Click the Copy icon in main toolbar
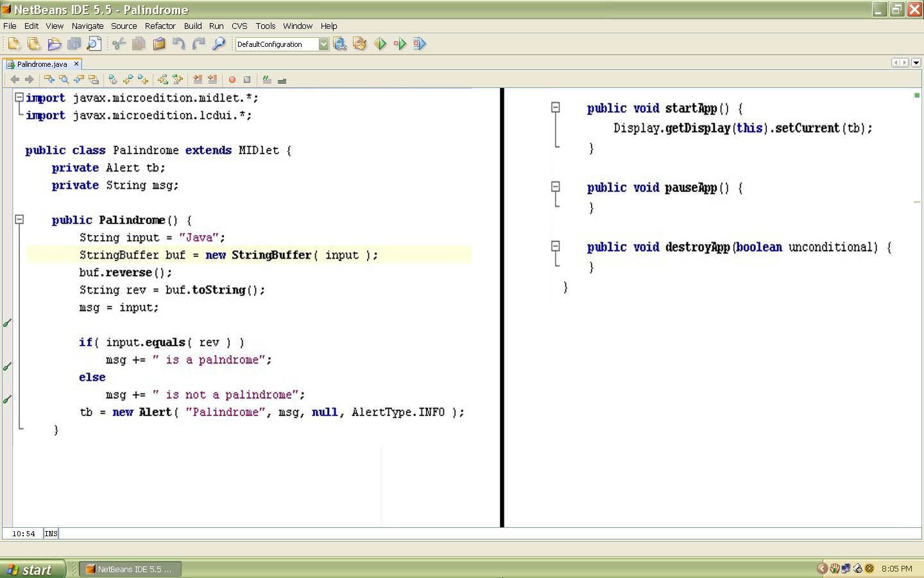Image resolution: width=924 pixels, height=578 pixels. pyautogui.click(x=139, y=44)
